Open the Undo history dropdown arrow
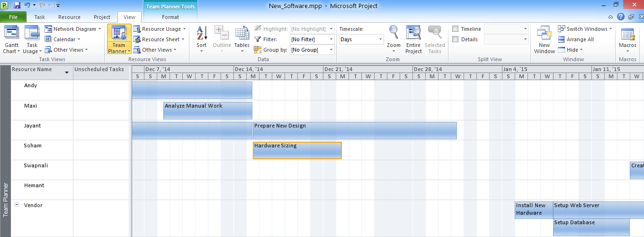The height and width of the screenshot is (237, 644). click(35, 6)
